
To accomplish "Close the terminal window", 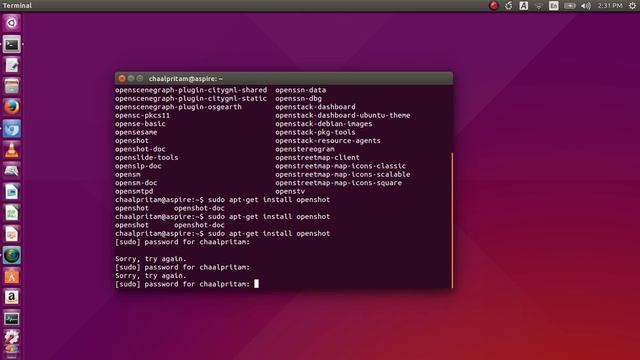I will [x=122, y=78].
